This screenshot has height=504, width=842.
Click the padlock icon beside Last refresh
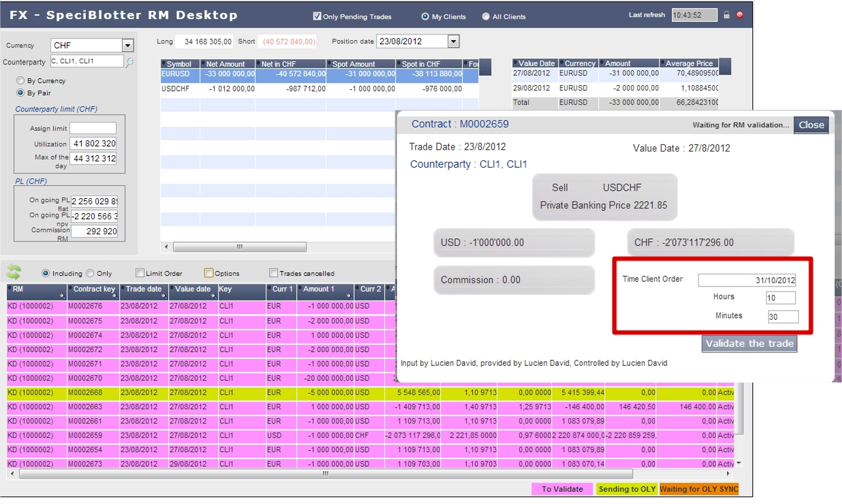point(726,15)
